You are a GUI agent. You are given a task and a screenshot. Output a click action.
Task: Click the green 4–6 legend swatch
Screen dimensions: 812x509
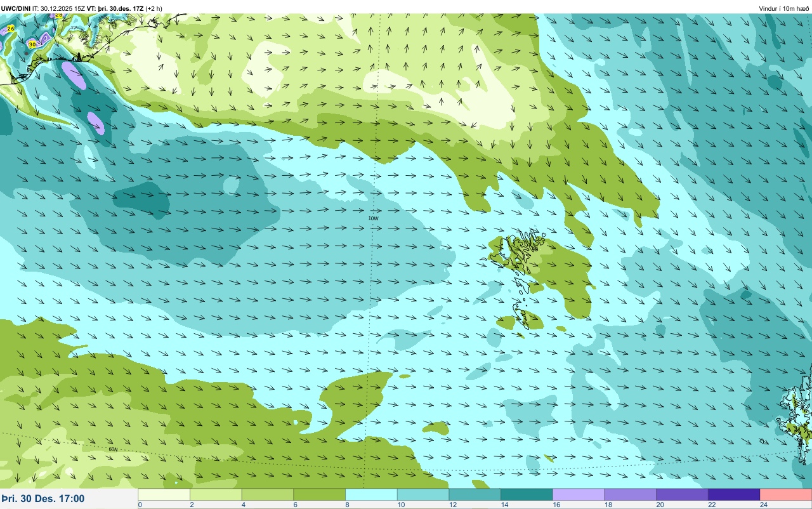268,494
